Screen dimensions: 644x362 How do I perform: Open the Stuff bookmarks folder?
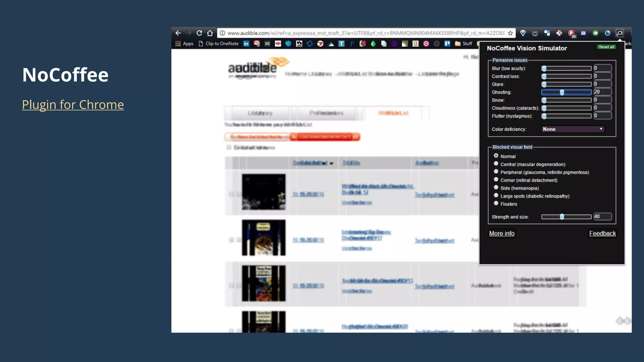click(x=464, y=44)
